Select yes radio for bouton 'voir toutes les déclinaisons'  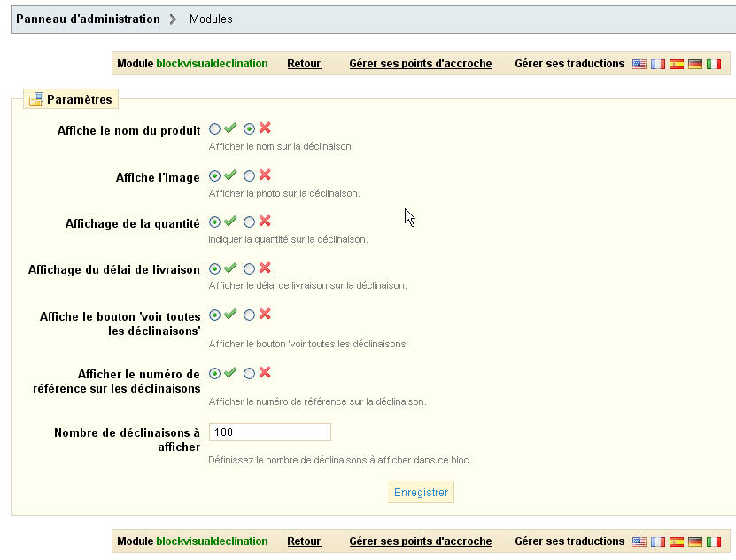(214, 315)
